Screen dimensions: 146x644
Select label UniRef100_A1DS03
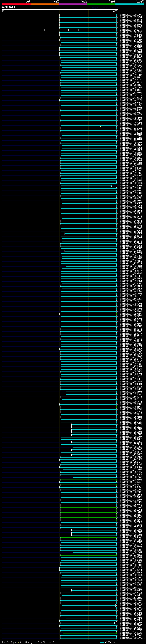(131, 392)
